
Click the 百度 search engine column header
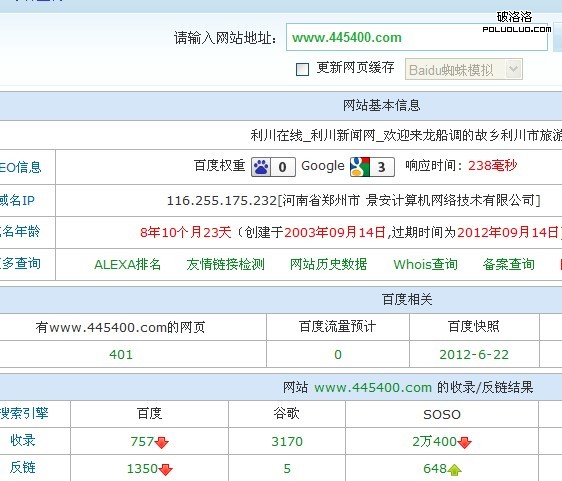click(x=149, y=414)
